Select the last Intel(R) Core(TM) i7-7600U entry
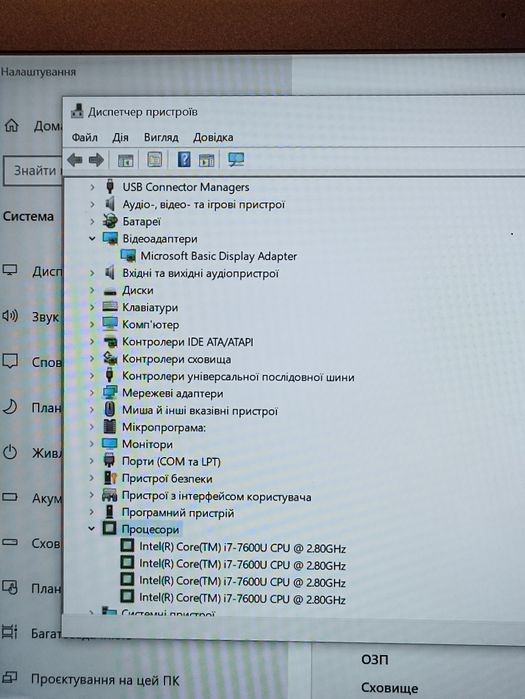This screenshot has width=525, height=699. click(242, 598)
